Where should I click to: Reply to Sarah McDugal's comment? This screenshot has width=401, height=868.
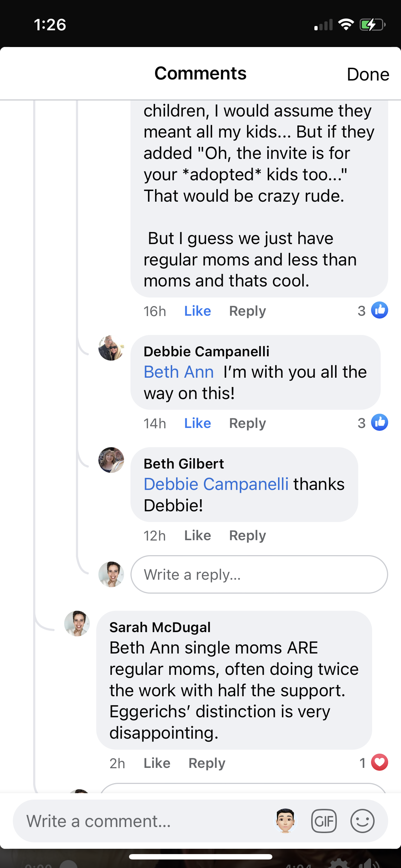(207, 763)
